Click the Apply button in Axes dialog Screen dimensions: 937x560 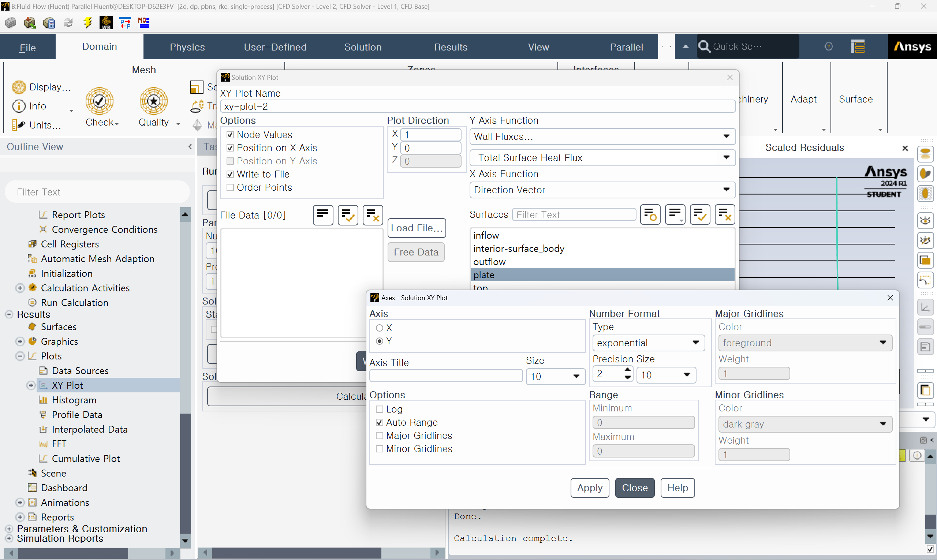point(589,488)
